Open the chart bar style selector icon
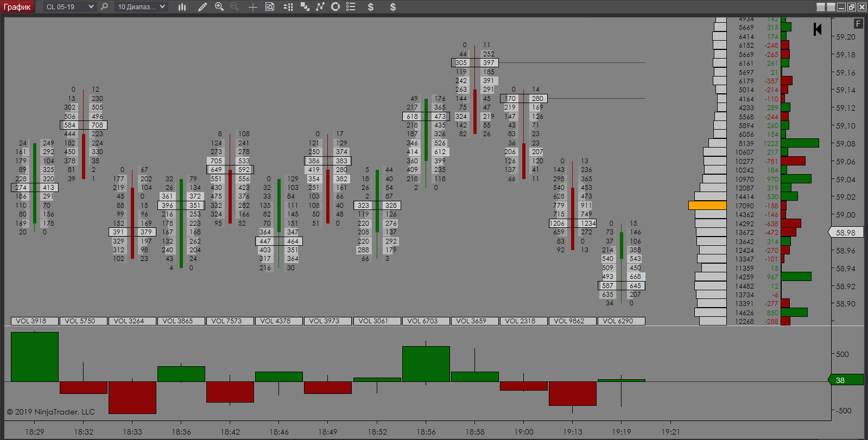 tap(182, 7)
